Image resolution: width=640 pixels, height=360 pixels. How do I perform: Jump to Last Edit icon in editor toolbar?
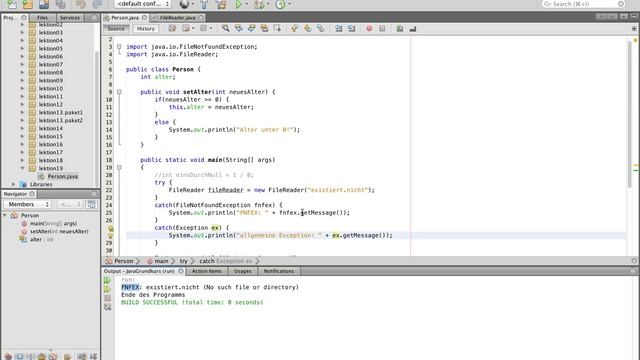pyautogui.click(x=172, y=29)
